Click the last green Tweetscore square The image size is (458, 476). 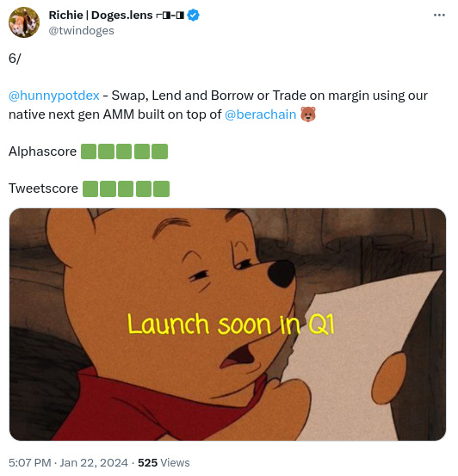pos(162,189)
